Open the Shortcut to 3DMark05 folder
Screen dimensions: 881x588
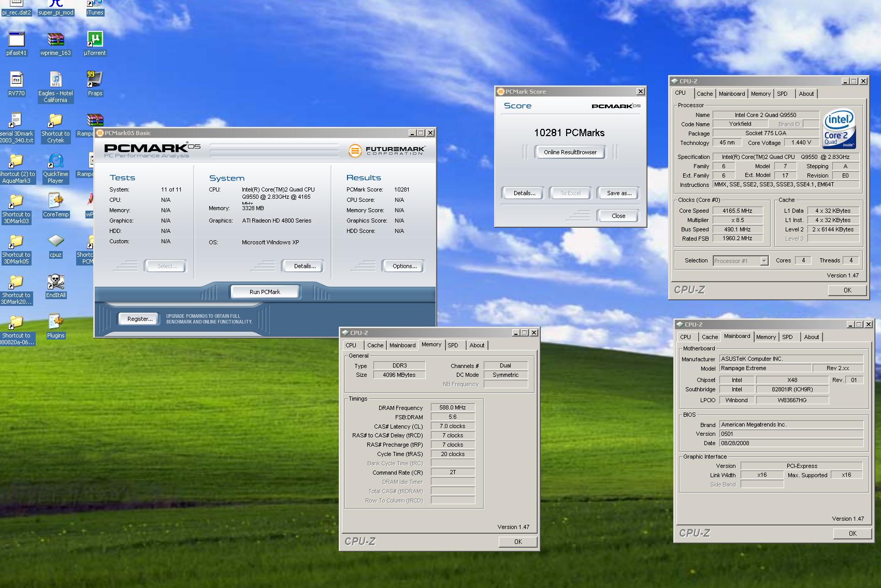click(x=17, y=249)
